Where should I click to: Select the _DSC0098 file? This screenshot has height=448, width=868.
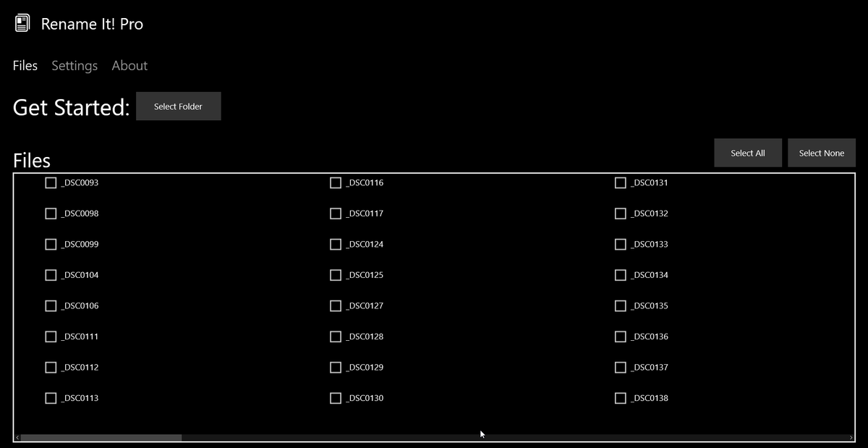(51, 213)
